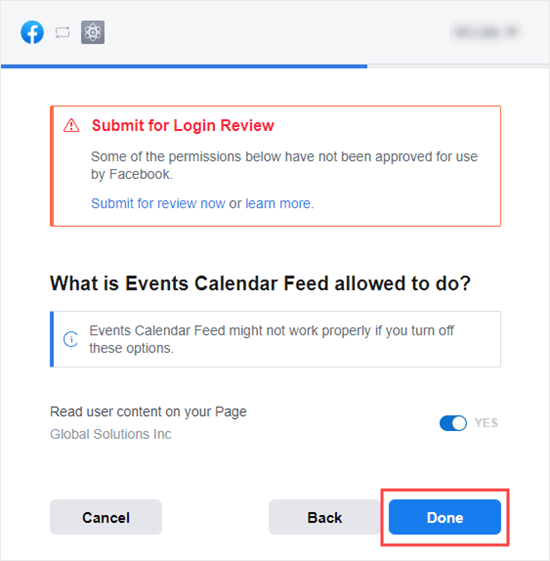Select the Global Solutions Inc page name
550x561 pixels.
click(x=111, y=434)
